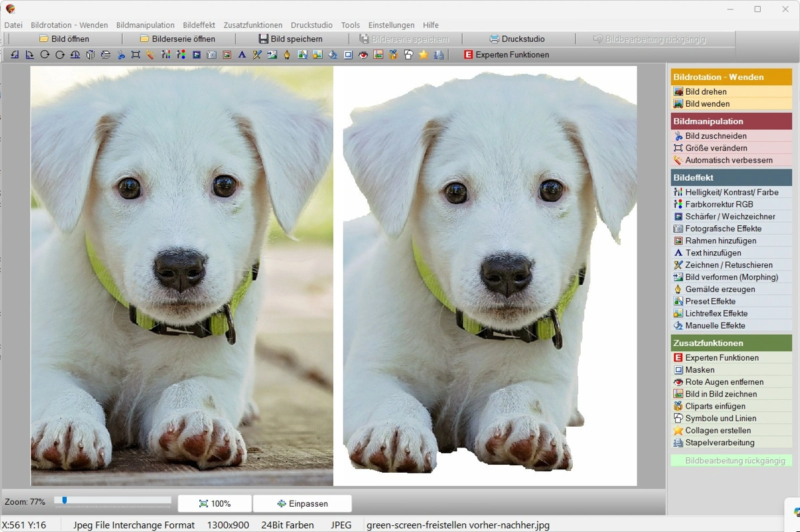Click the blue letter A text icon in toolbar
800x532 pixels.
242,55
